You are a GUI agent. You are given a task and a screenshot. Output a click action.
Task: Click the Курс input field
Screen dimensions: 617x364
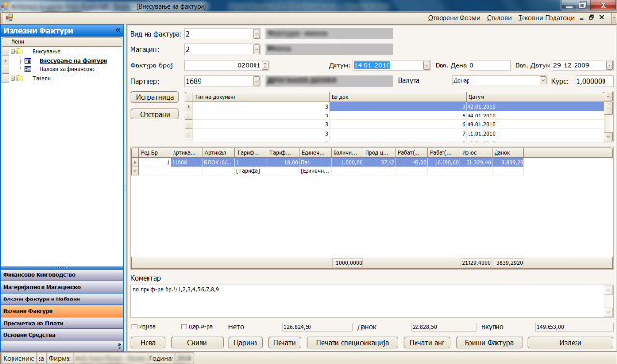[x=594, y=81]
